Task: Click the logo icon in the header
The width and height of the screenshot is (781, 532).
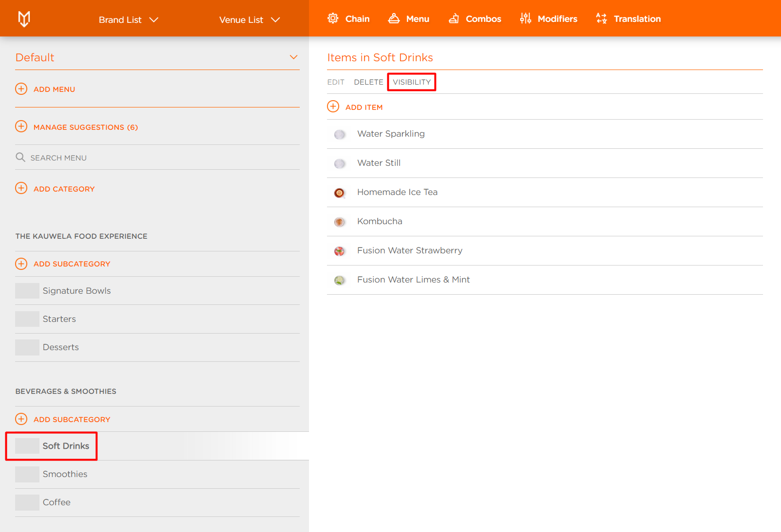Action: [x=24, y=19]
